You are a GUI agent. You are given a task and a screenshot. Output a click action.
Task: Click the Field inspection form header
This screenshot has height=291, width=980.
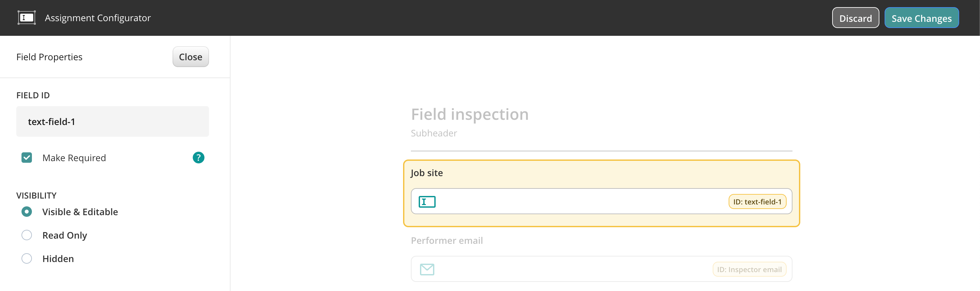click(469, 114)
